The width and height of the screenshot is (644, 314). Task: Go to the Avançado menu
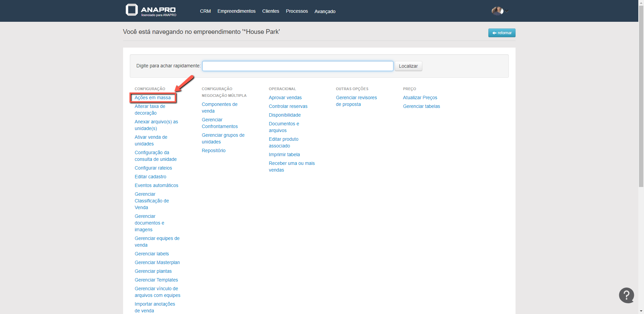pos(325,11)
